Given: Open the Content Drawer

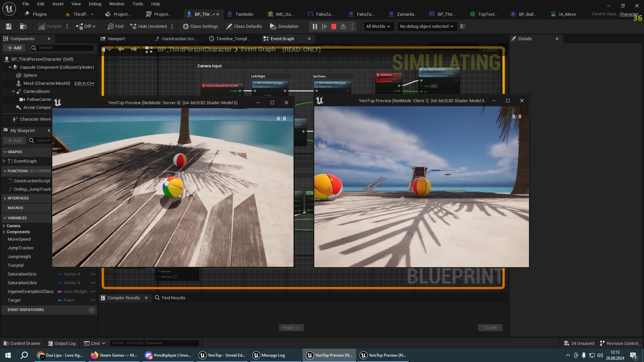Looking at the screenshot, I should point(21,343).
